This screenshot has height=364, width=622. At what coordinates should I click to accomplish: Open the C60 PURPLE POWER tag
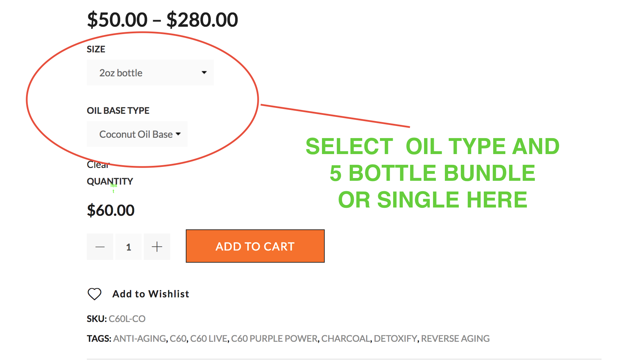point(274,338)
